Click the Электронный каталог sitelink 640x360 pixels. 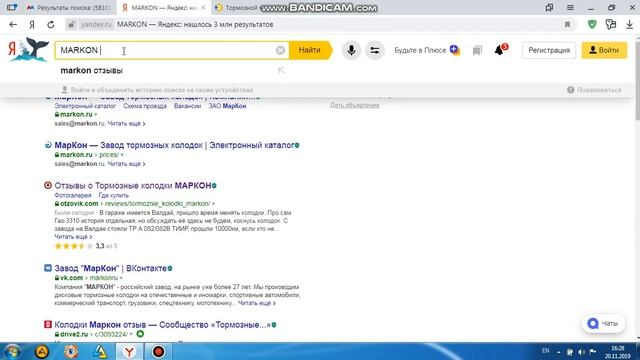tap(85, 106)
